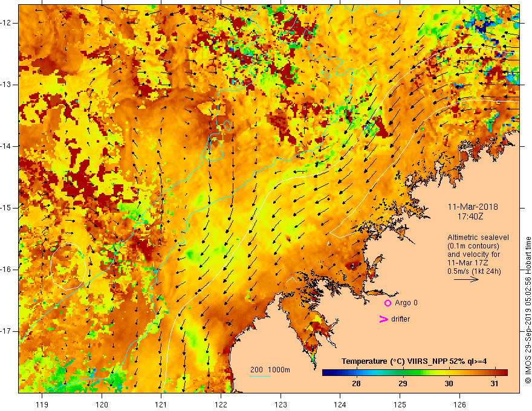532x411 pixels.
Task: Select the 17:40Z time label
Action: (x=470, y=216)
